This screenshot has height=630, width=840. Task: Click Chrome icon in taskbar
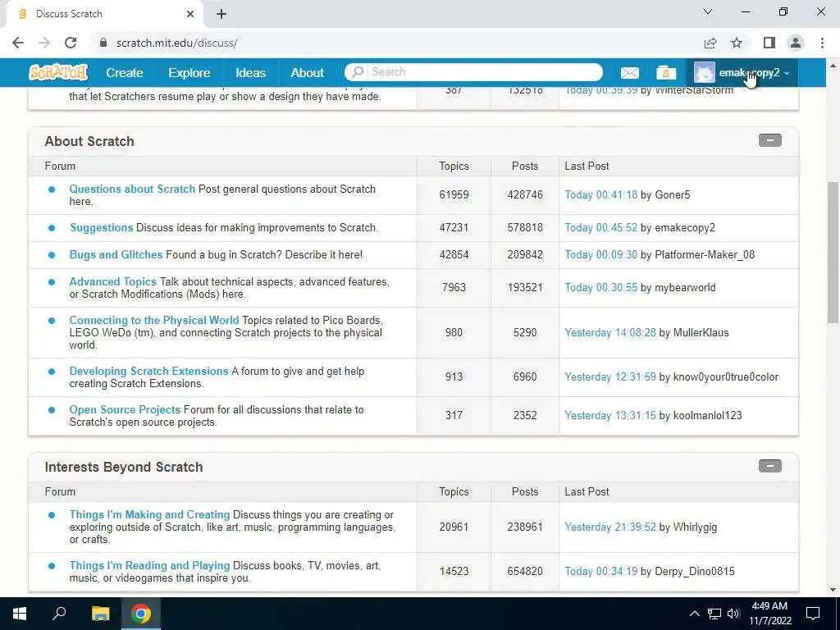(141, 614)
